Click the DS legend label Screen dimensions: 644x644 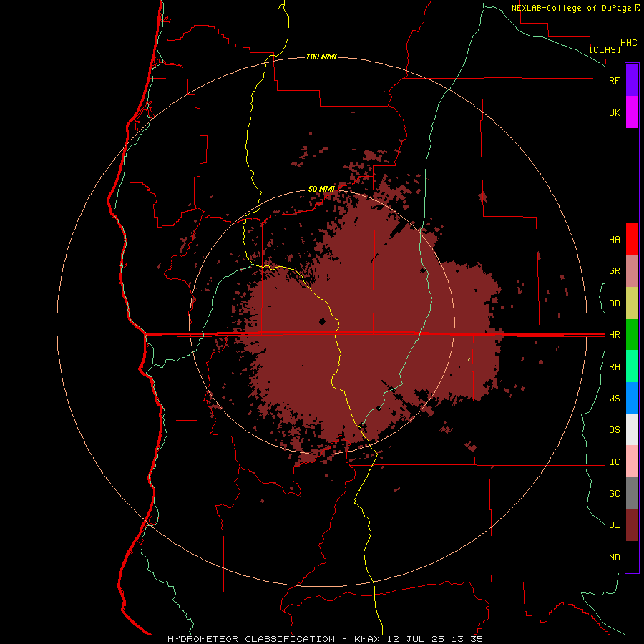614,430
